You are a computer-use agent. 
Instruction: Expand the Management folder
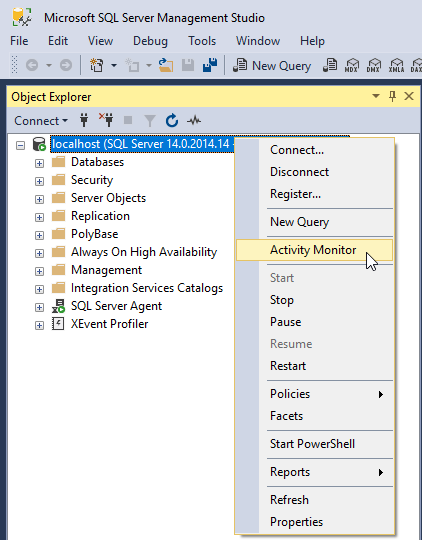coord(40,271)
